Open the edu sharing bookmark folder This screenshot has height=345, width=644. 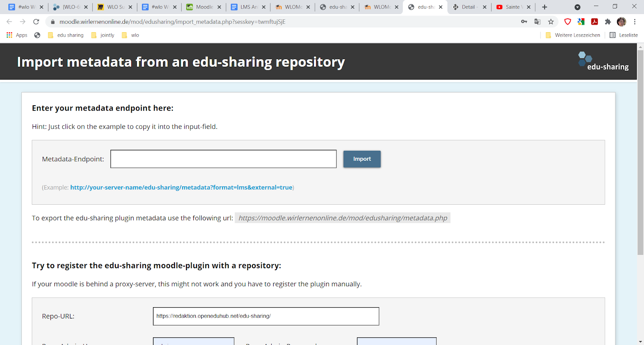(66, 35)
